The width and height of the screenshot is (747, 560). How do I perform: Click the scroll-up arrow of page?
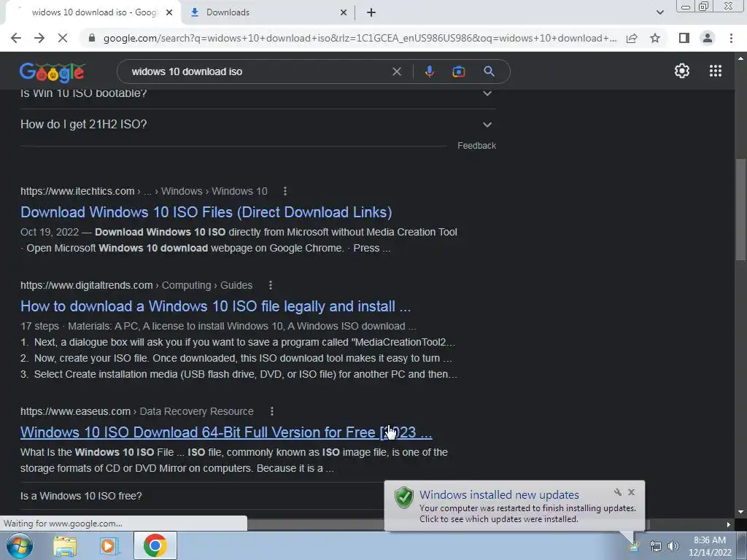[x=740, y=58]
